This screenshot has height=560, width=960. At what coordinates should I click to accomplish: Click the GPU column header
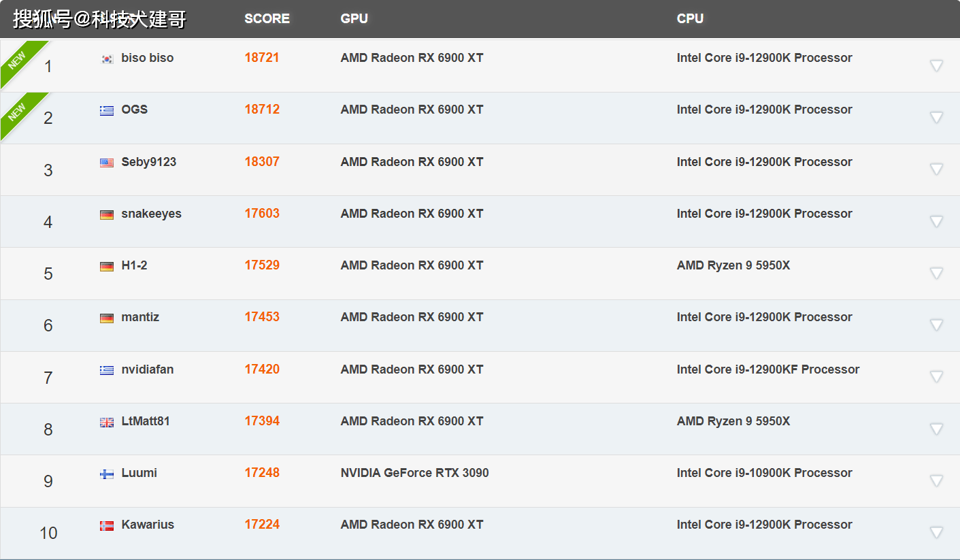click(354, 18)
